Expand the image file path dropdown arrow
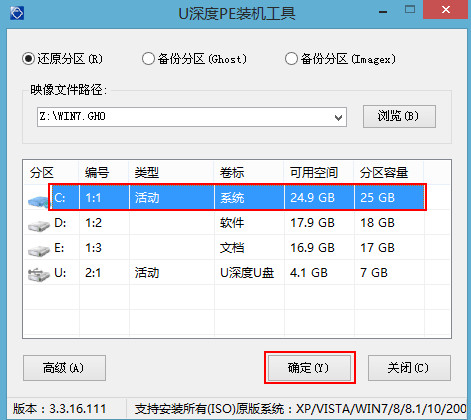This screenshot has width=471, height=420. tap(338, 117)
